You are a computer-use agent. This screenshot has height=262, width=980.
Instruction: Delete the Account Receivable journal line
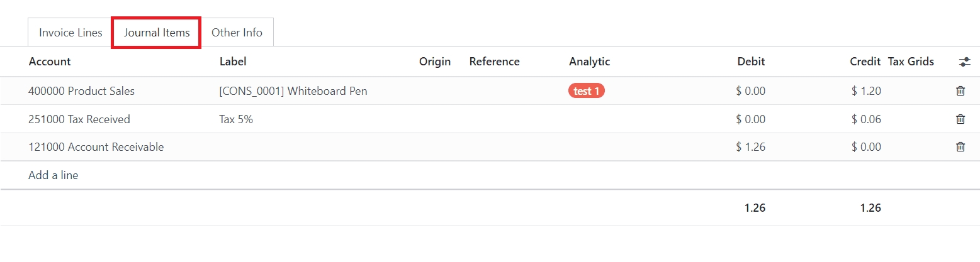[x=960, y=147]
